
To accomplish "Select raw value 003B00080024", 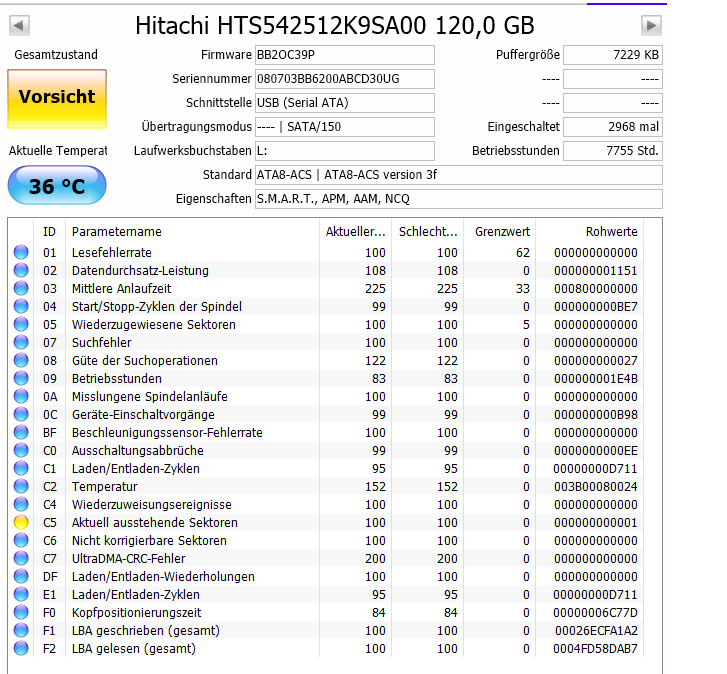I will click(595, 486).
